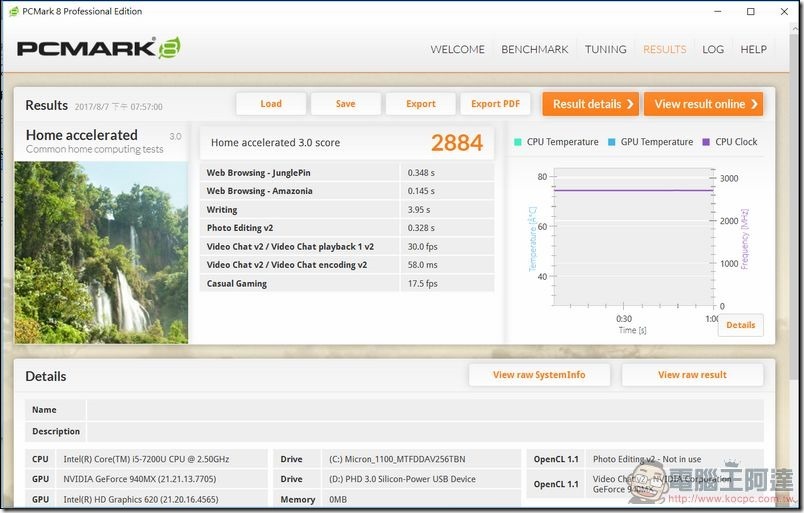Click the Micron_1100 drive entry
The width and height of the screenshot is (804, 513).
click(397, 459)
